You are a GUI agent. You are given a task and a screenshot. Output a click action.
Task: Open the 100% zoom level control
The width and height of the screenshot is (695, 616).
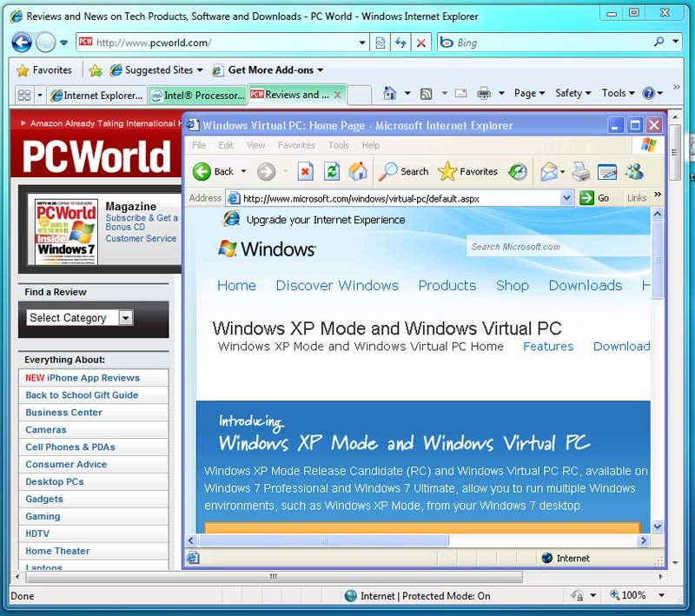coord(638,595)
